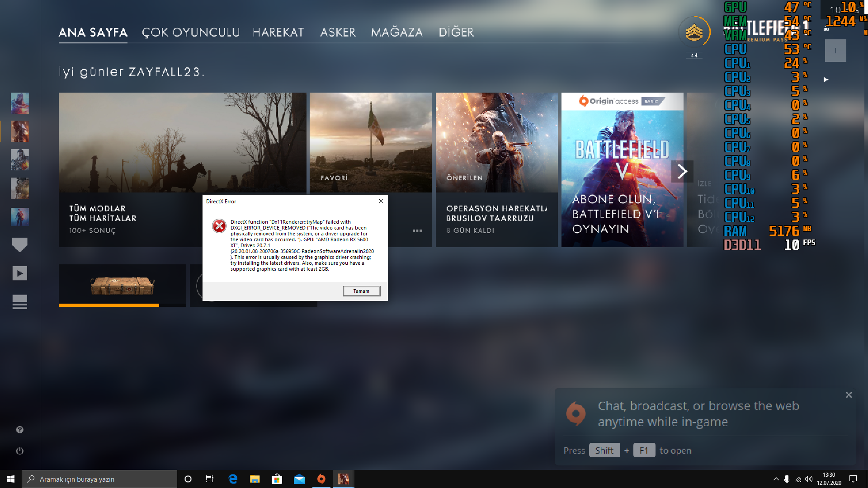Select fourth game icon in left sidebar
868x488 pixels.
pyautogui.click(x=20, y=188)
